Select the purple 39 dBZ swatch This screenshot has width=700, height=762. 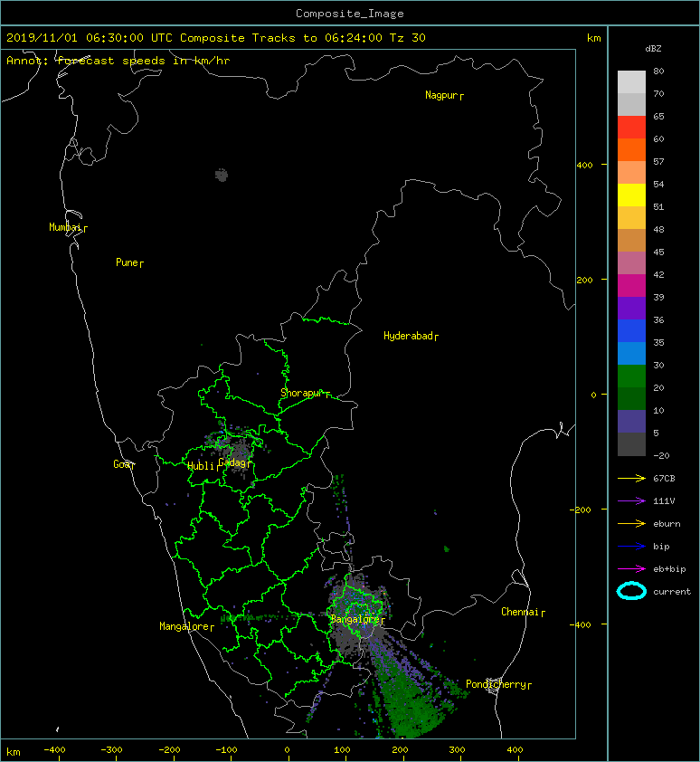631,308
